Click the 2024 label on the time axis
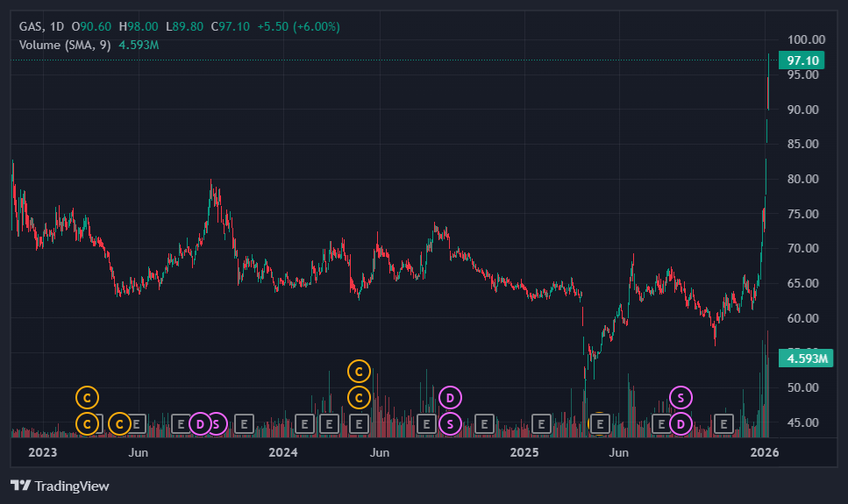This screenshot has width=848, height=504. coord(283,452)
